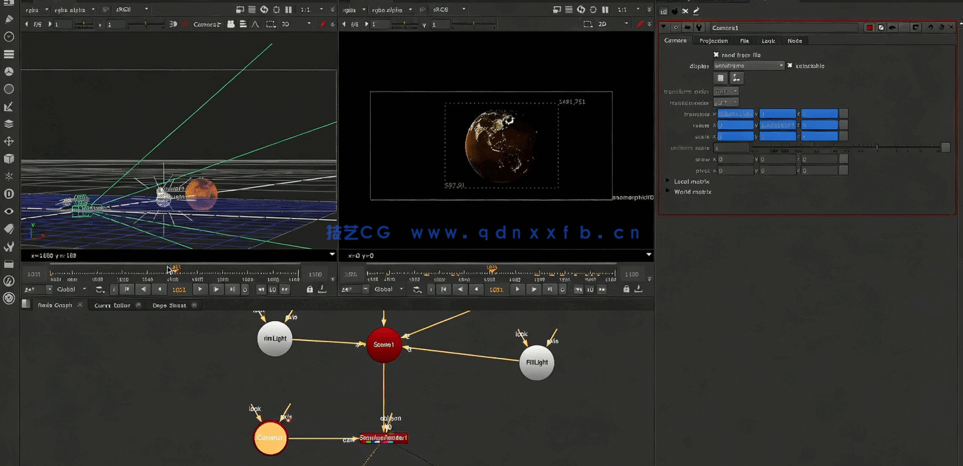This screenshot has height=466, width=963.
Task: Click the Deep nodes D icon
Action: pos(9,194)
